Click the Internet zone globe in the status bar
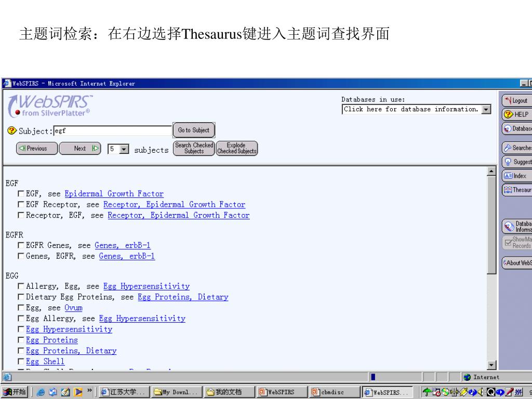Viewport: 532px width, 399px height. tap(467, 377)
